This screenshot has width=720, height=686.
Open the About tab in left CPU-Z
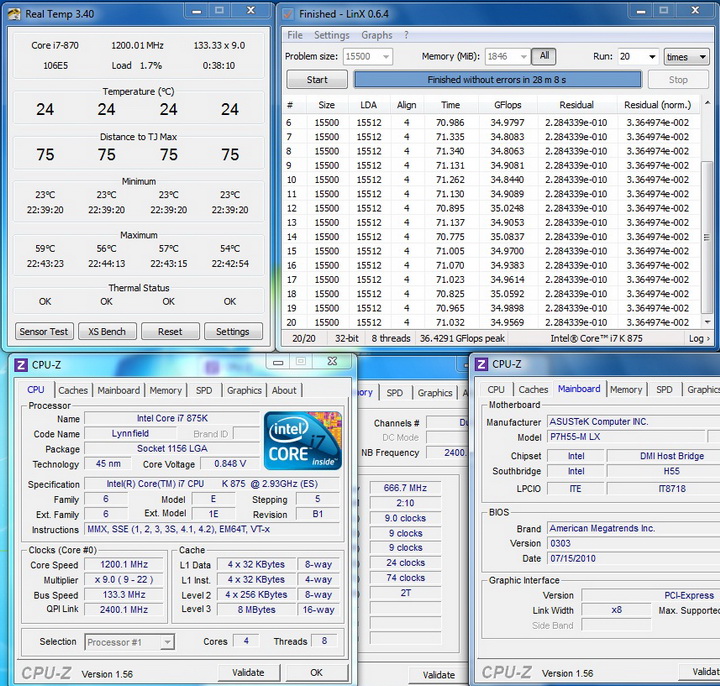tap(284, 390)
